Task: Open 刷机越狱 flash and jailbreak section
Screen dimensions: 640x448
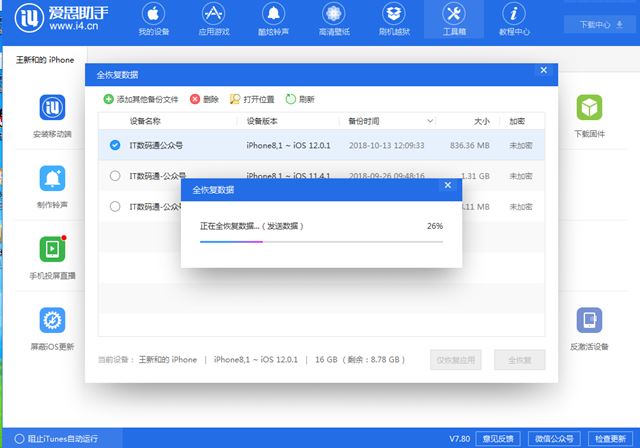Action: click(394, 19)
